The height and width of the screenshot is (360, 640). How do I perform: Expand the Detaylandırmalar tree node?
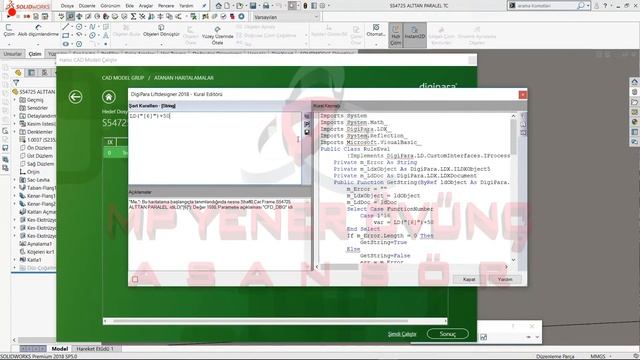pos(15,116)
